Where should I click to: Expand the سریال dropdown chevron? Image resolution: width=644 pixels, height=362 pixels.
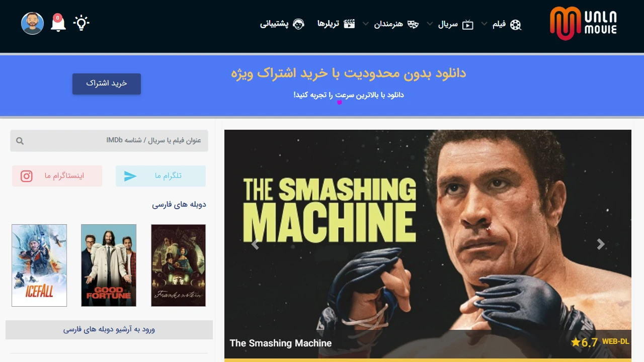[x=430, y=24]
